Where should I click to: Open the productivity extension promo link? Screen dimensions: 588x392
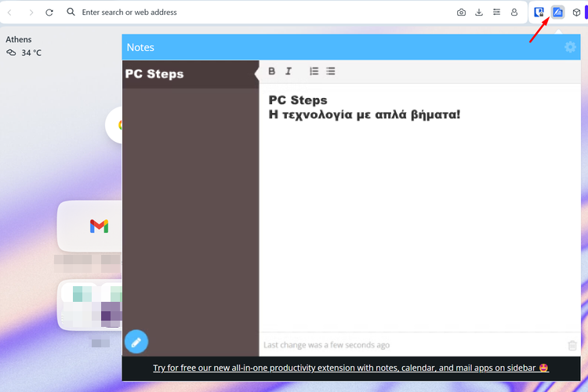pyautogui.click(x=350, y=368)
